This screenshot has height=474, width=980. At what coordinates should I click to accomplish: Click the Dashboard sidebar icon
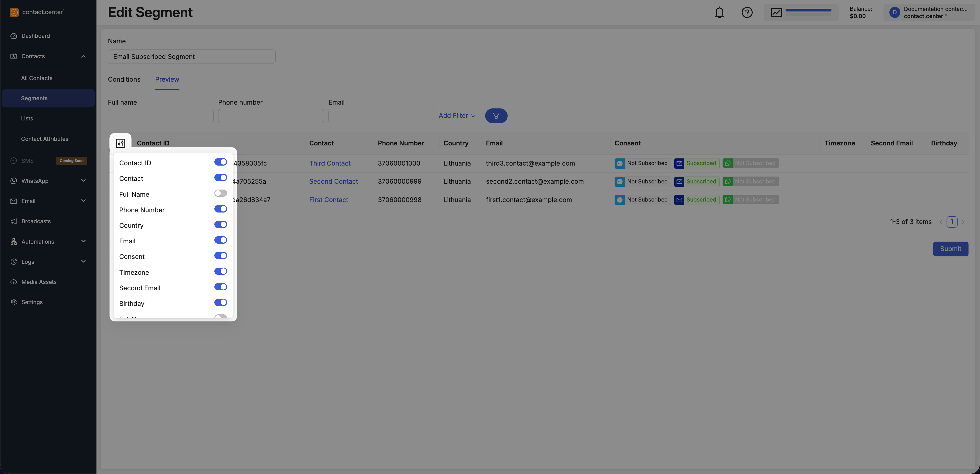click(14, 36)
